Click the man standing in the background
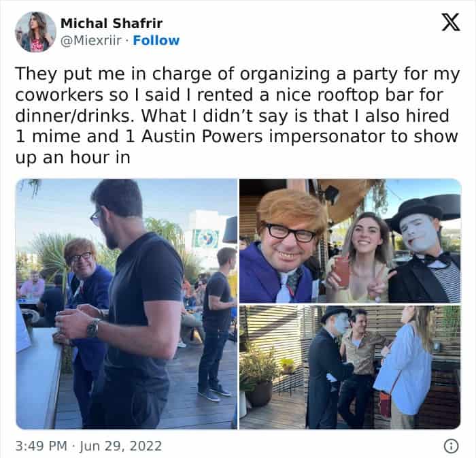 tap(217, 323)
